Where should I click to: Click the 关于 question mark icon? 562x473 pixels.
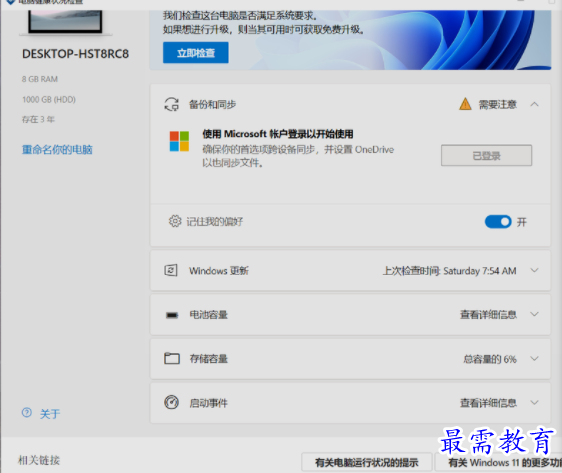tap(27, 413)
